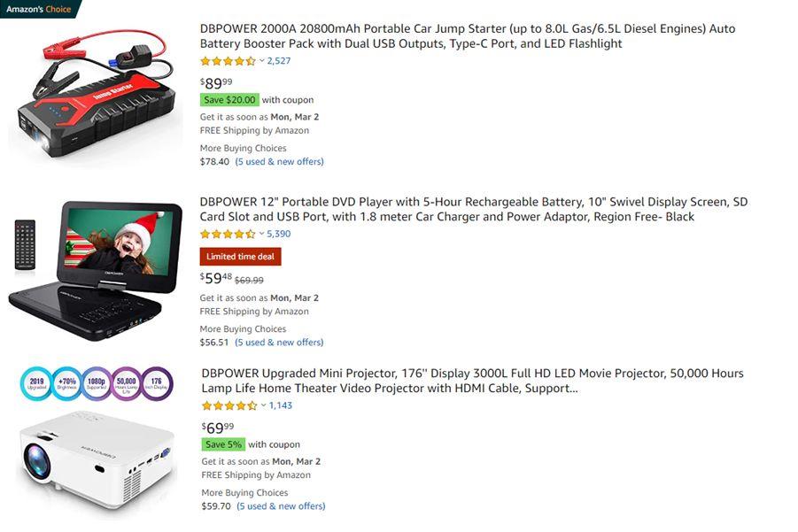
Task: Open the portable DVD player product image
Action: [95, 270]
